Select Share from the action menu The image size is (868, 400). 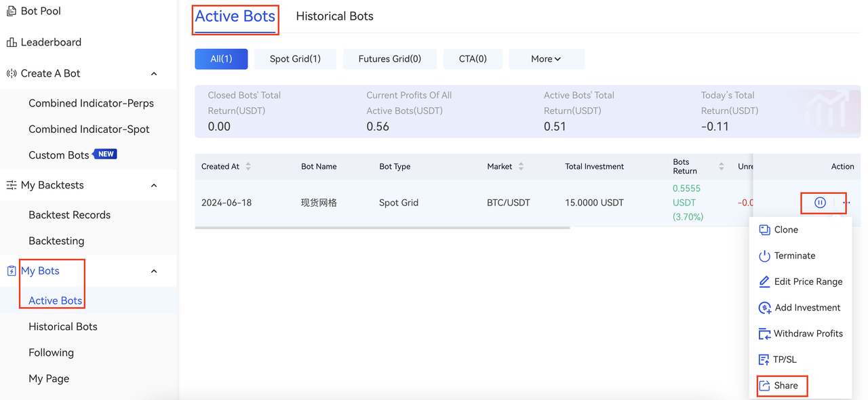(785, 385)
